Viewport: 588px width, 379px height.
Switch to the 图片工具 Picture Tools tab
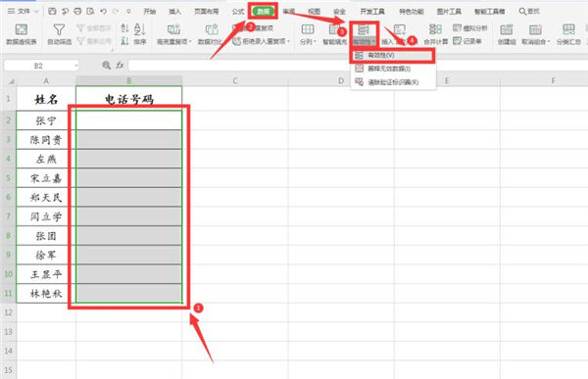tap(449, 12)
